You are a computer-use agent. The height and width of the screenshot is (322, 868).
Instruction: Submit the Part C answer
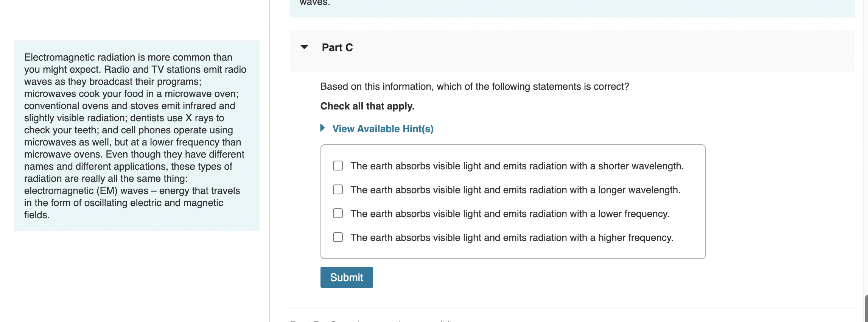tap(347, 277)
